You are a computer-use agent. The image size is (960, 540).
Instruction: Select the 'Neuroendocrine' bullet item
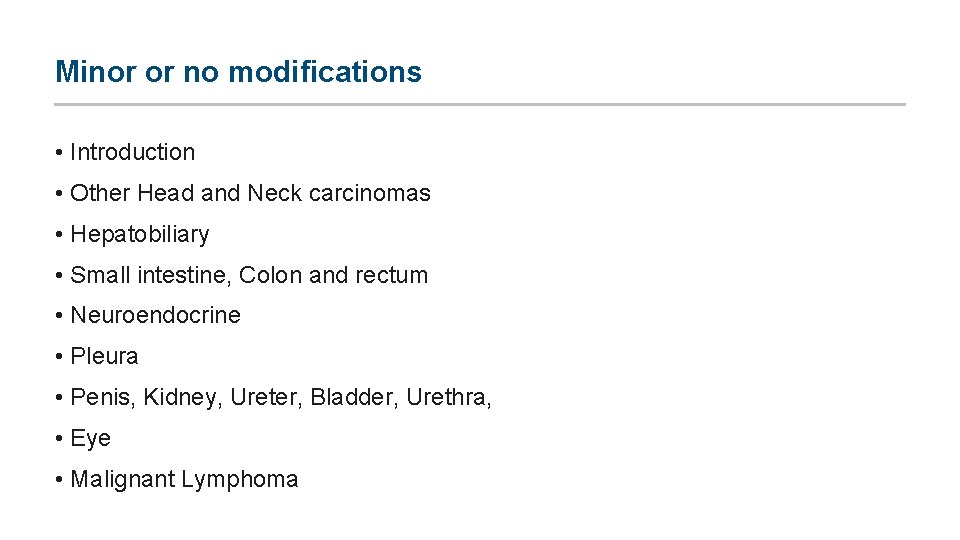(155, 316)
